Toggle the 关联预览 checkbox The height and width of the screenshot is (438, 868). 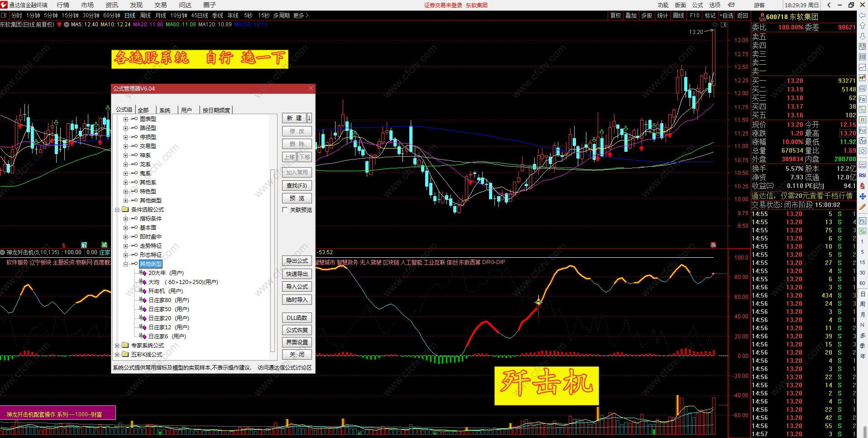285,210
